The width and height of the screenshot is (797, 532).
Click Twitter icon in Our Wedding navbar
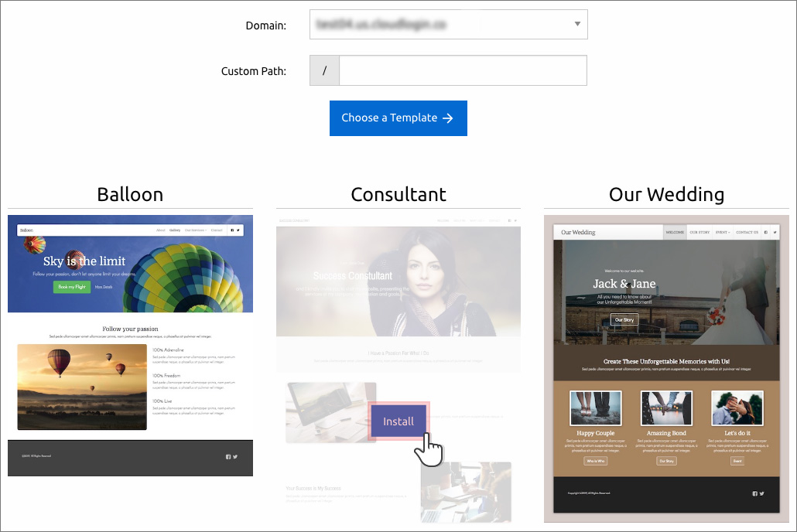point(775,232)
